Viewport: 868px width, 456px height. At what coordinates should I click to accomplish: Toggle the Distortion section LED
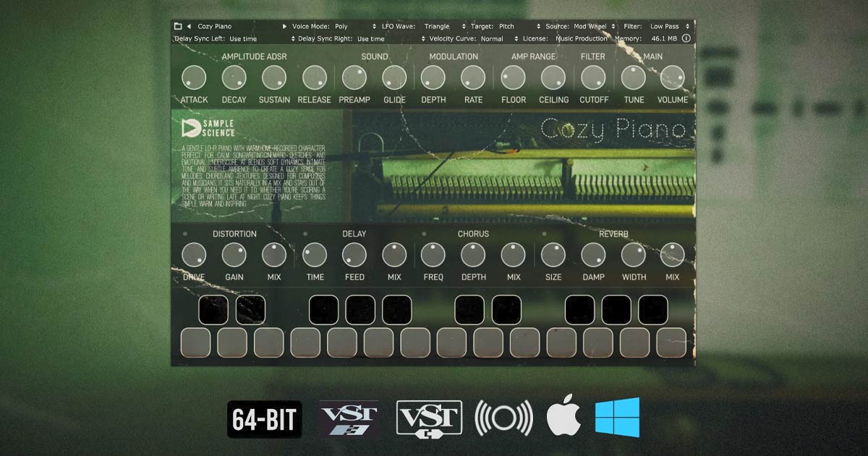[185, 233]
